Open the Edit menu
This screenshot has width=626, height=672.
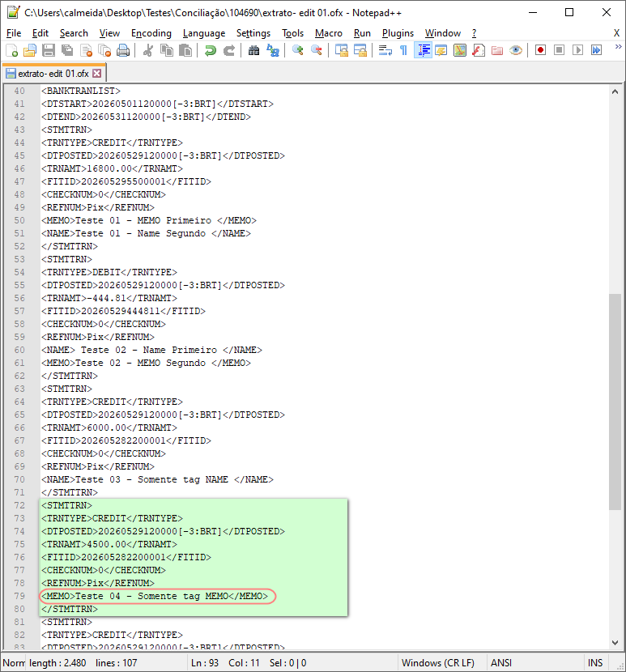40,33
